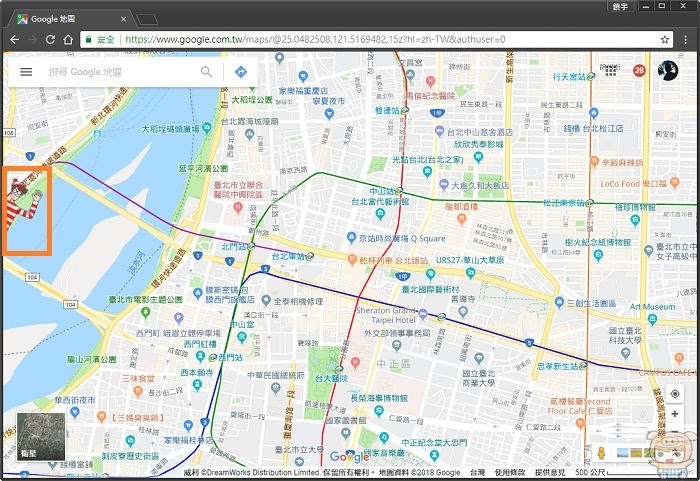Select the 華西街夜市 pin
Screen dimensions: 700x481
pos(75,412)
